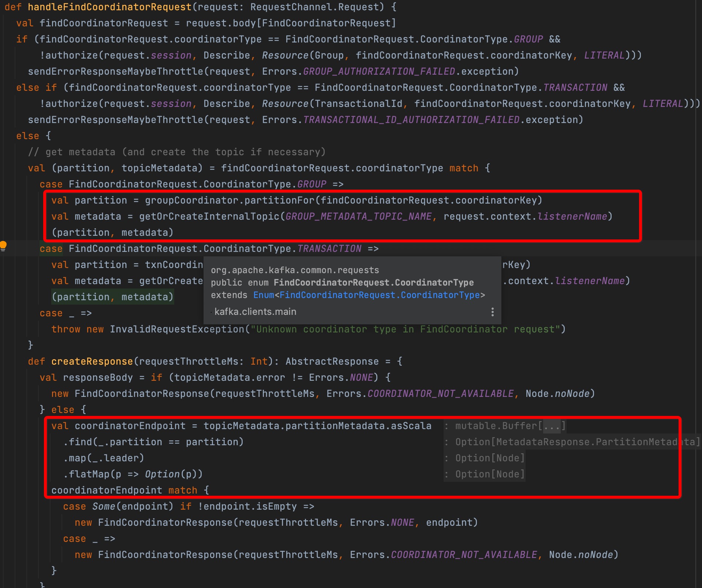Click the Errors.NONE constant in createResponse condition
Image resolution: width=702 pixels, height=588 pixels.
pos(341,377)
